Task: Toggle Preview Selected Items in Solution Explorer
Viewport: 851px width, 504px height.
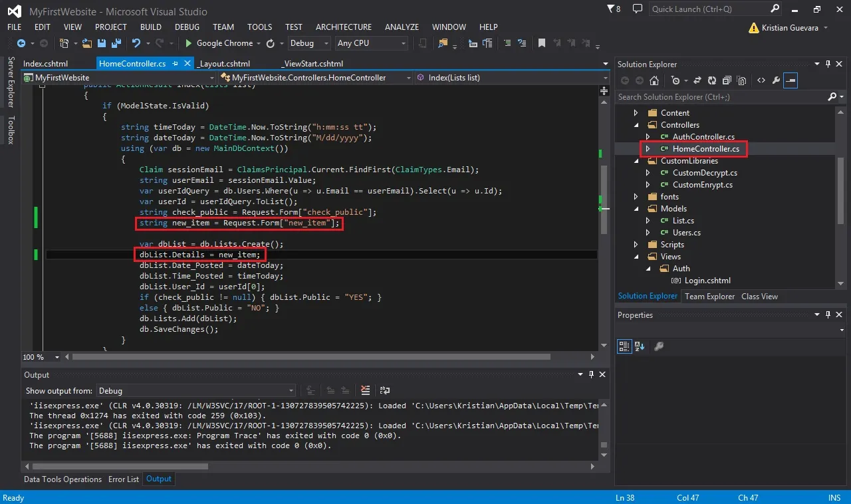Action: (790, 80)
